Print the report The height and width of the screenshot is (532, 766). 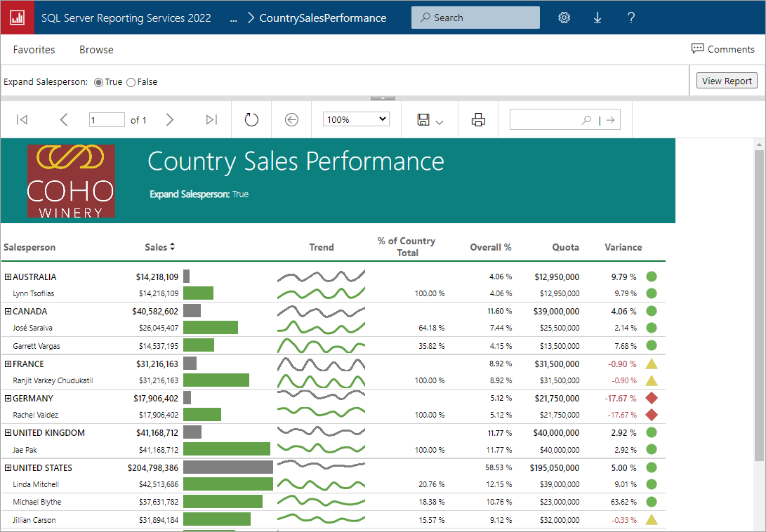(x=478, y=119)
